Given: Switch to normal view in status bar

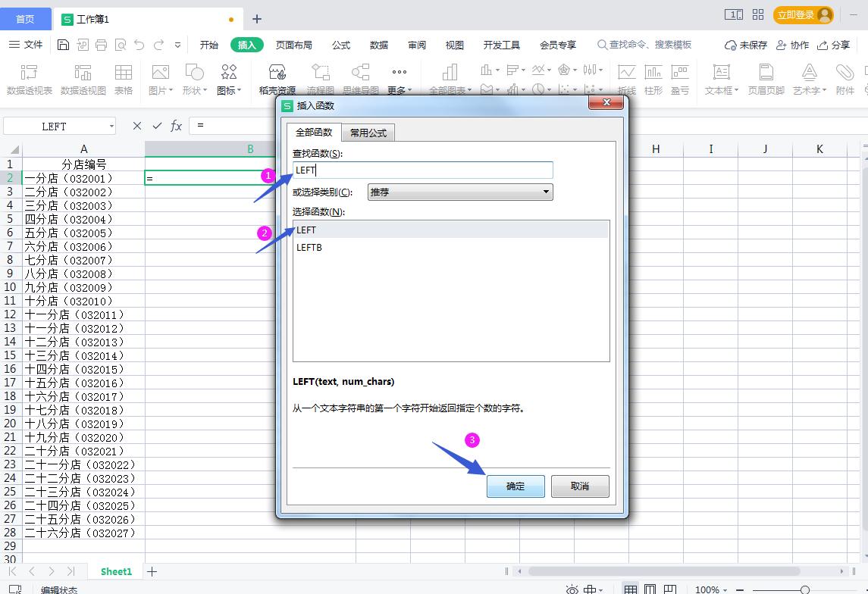Looking at the screenshot, I should coord(631,589).
